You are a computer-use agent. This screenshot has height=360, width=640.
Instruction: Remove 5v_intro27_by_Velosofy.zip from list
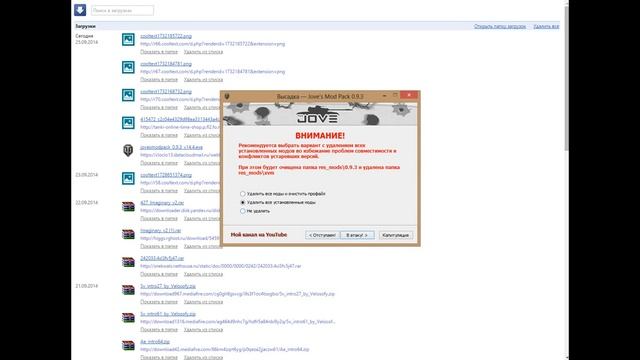click(x=203, y=302)
